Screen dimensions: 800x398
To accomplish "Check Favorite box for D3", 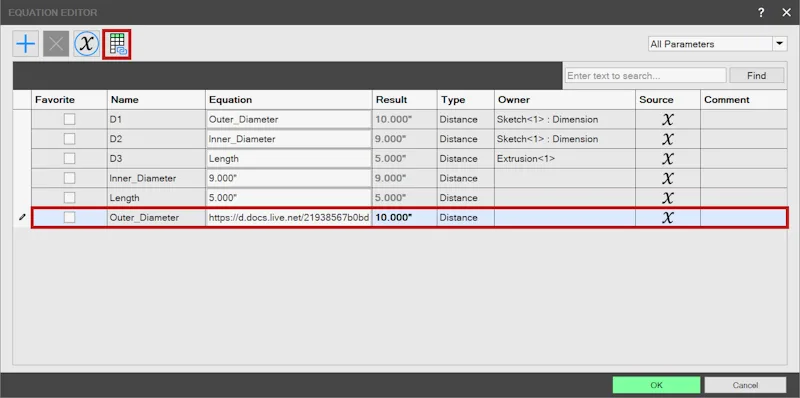I will (69, 159).
